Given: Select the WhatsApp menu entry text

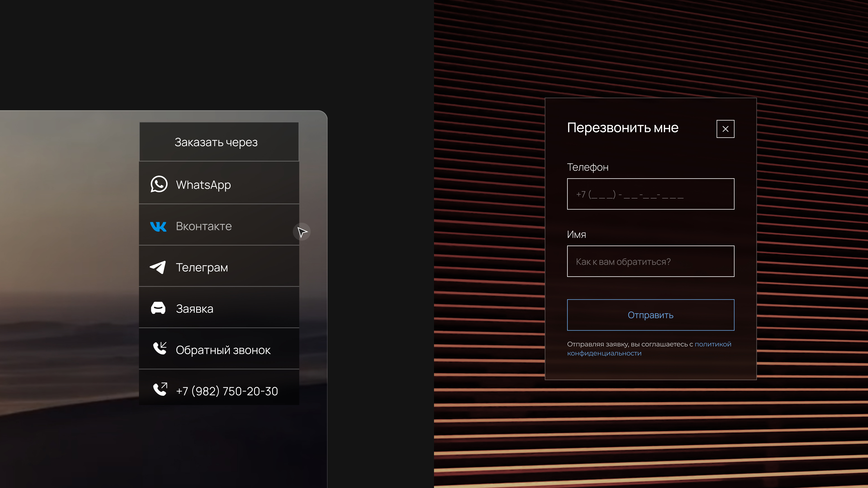Looking at the screenshot, I should tap(203, 185).
